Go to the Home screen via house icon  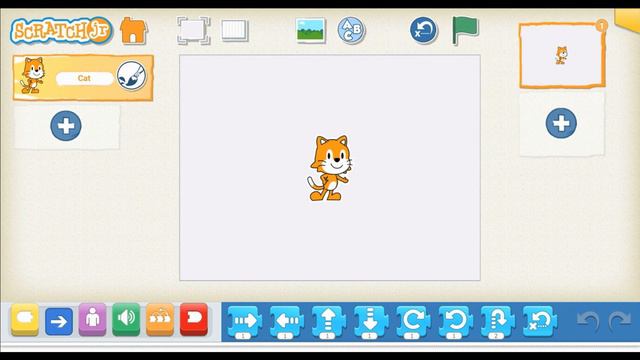tap(134, 31)
